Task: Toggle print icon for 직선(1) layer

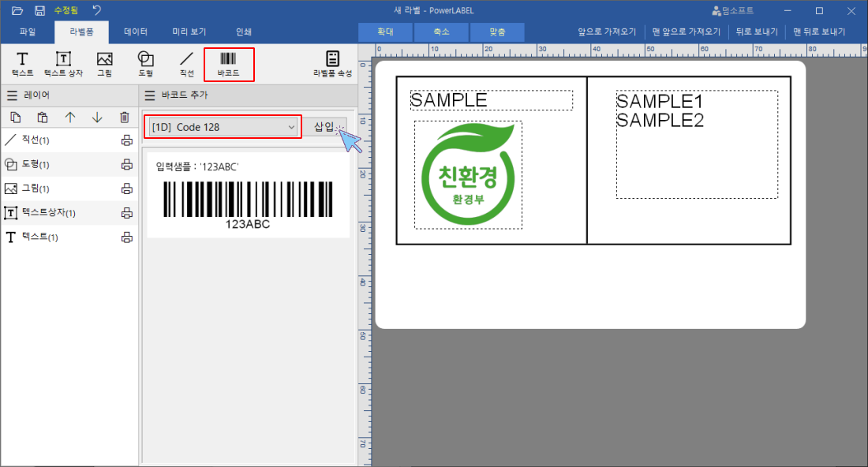Action: point(126,140)
